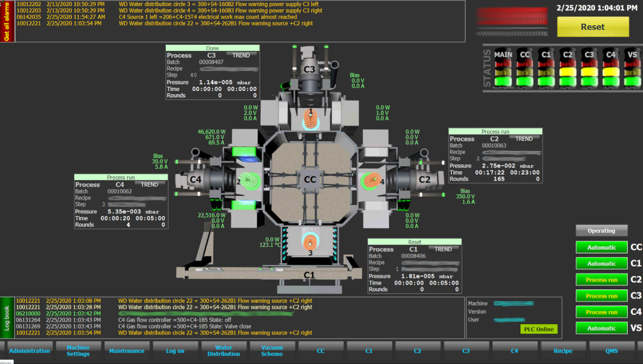Screen dimensions: 643x364
Task: Switch to the Vacuum Scheme tab
Action: click(x=272, y=351)
